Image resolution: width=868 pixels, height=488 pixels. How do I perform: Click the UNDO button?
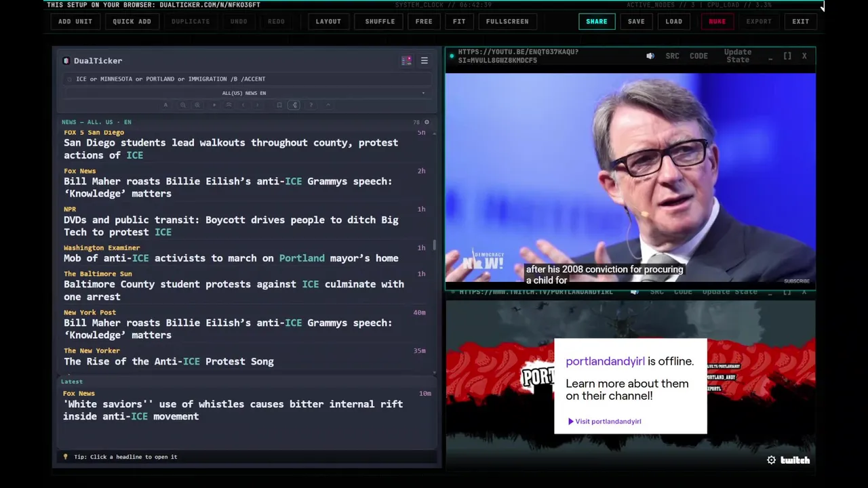pyautogui.click(x=239, y=22)
